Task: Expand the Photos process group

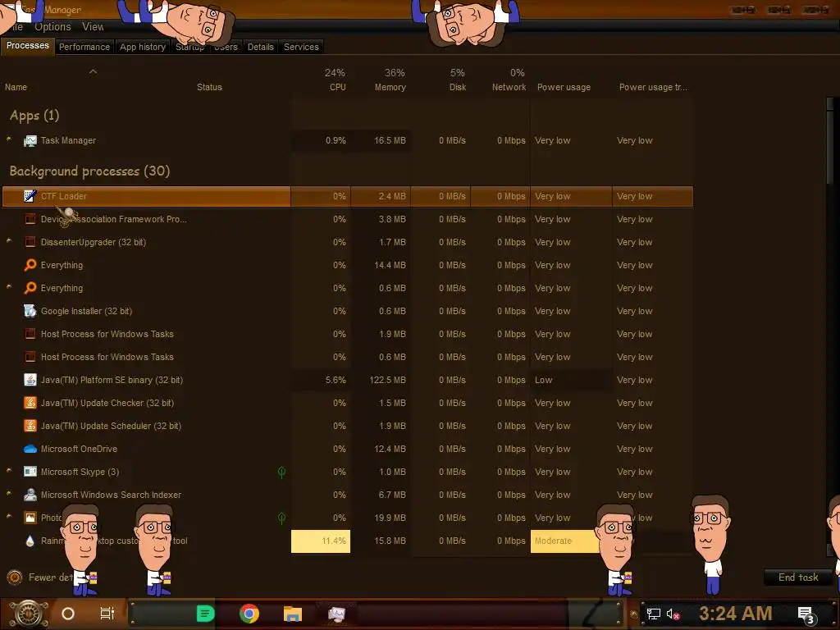Action: point(8,517)
